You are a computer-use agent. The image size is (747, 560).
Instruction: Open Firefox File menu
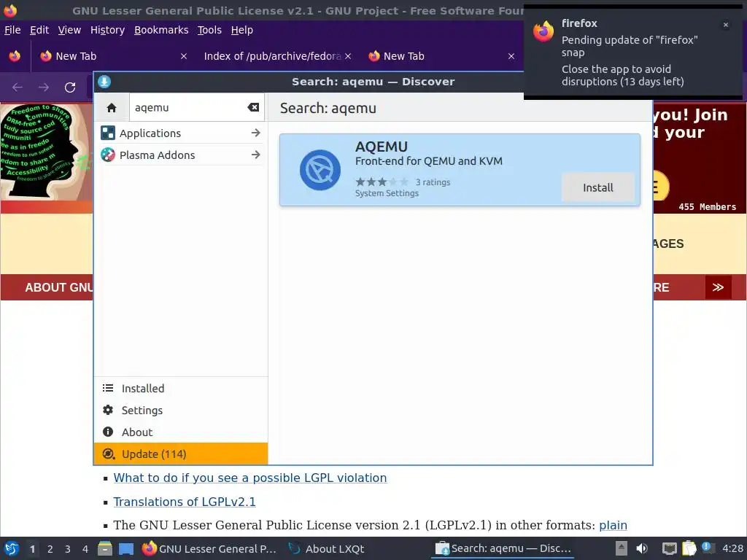click(12, 30)
